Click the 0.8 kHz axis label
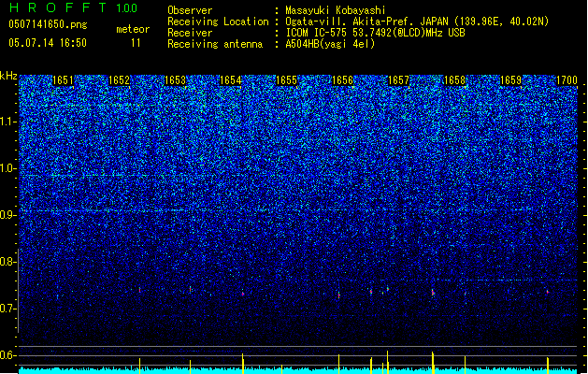588x374 pixels. (x=8, y=262)
